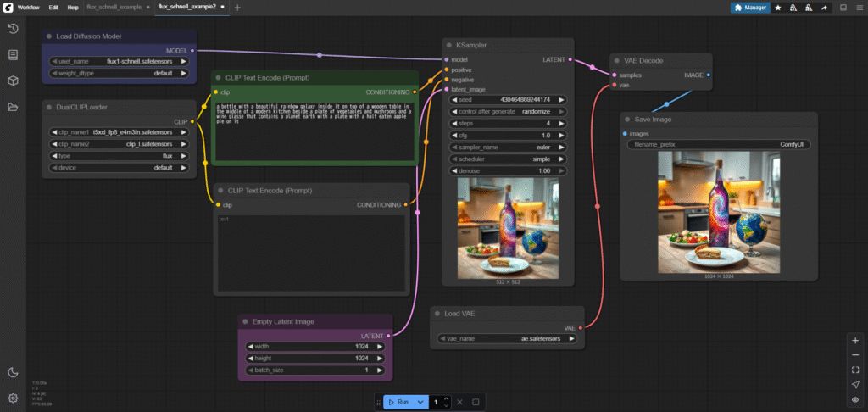Click the Run queue button

398,402
